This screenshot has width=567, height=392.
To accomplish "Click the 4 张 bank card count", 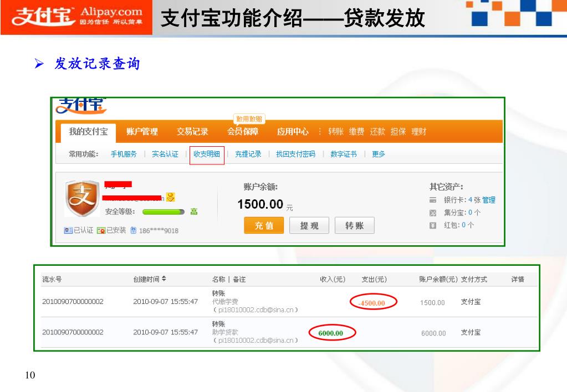I will (474, 200).
